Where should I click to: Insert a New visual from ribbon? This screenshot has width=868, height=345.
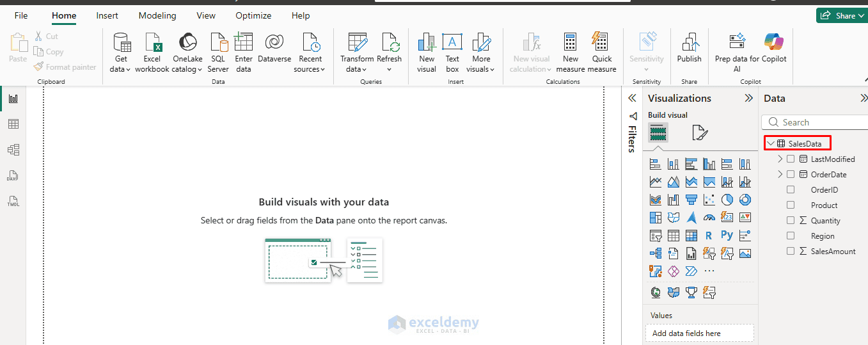(x=427, y=52)
